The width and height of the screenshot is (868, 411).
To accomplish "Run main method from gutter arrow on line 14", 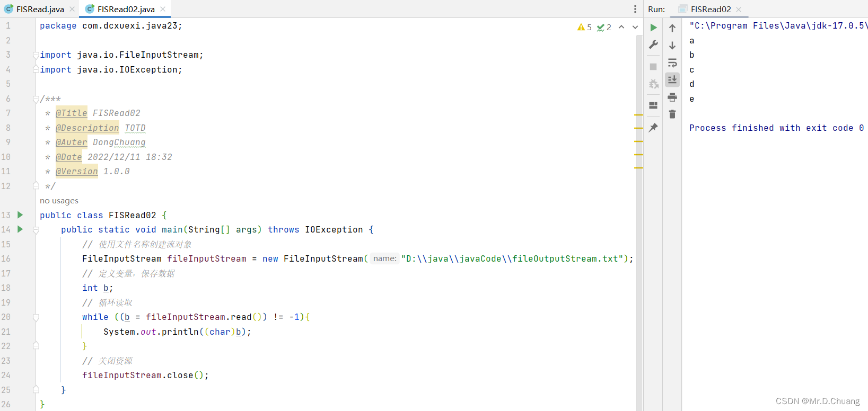I will coord(20,229).
